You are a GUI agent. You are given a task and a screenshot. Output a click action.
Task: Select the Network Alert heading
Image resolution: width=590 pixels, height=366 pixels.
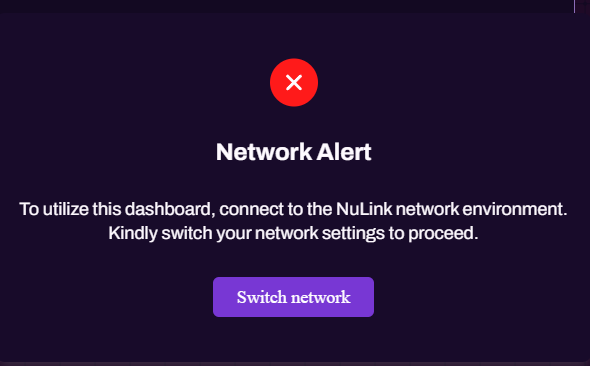[x=293, y=152]
